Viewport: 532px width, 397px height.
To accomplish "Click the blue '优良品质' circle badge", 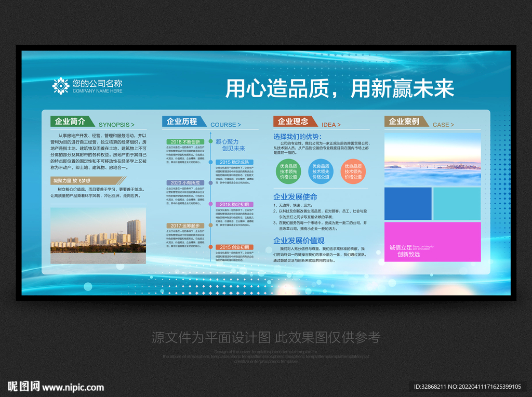I will pyautogui.click(x=321, y=171).
